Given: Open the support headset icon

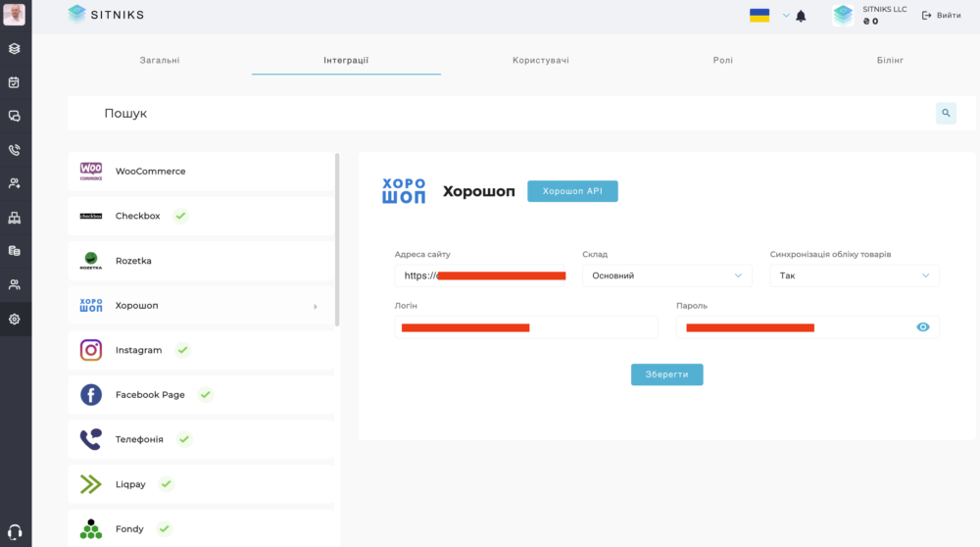Looking at the screenshot, I should [15, 532].
